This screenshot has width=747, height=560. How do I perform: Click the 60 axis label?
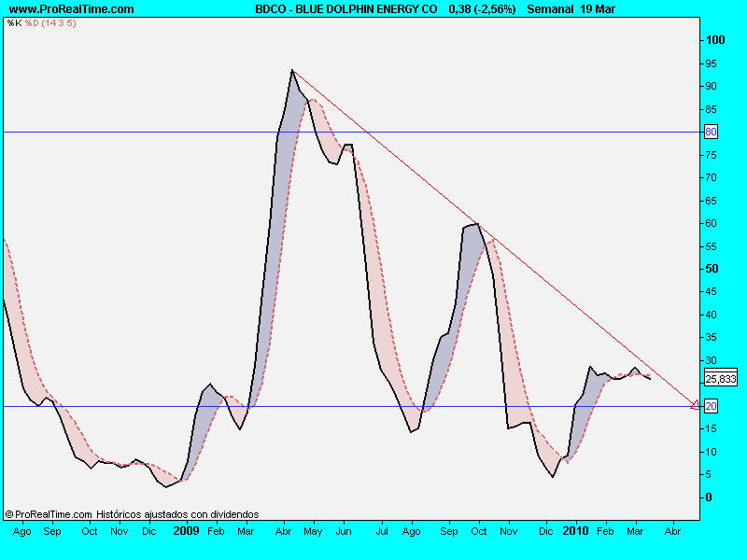pyautogui.click(x=711, y=223)
